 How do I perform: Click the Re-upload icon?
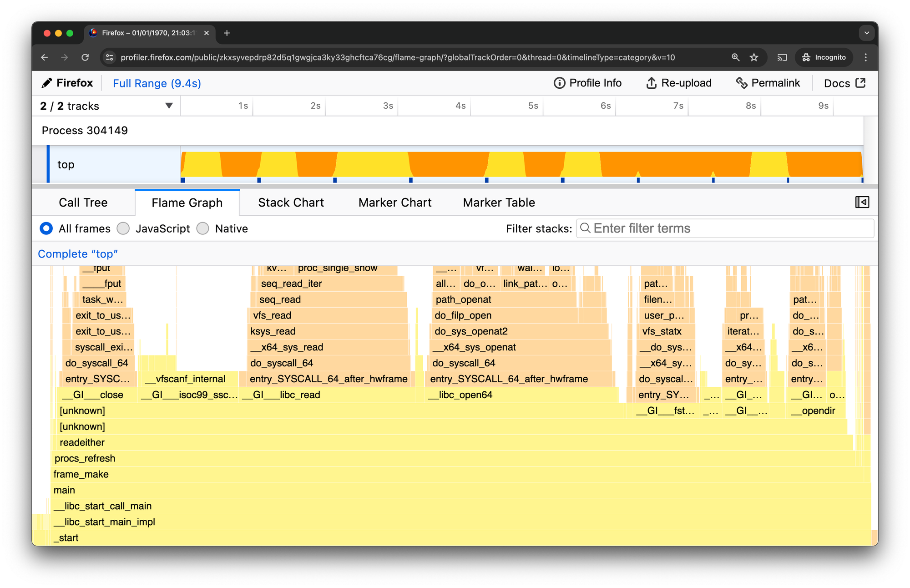(x=651, y=83)
